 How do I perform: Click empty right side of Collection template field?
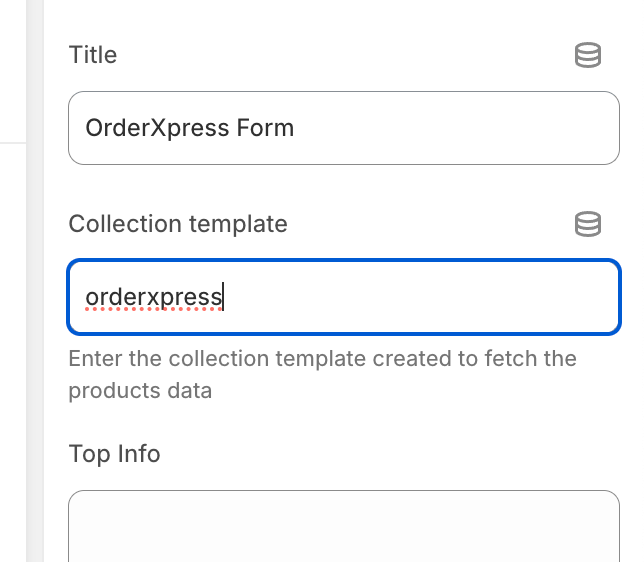click(450, 297)
